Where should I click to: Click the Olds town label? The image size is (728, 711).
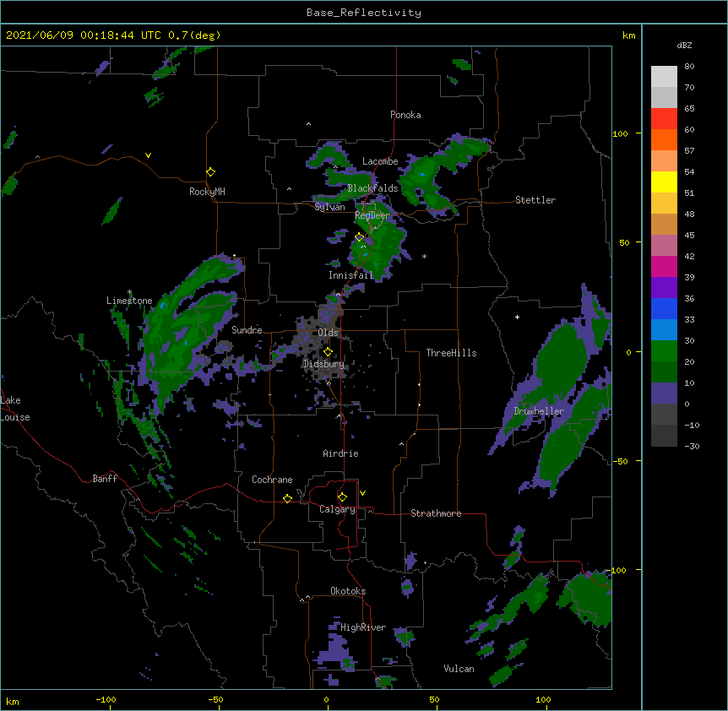[328, 333]
